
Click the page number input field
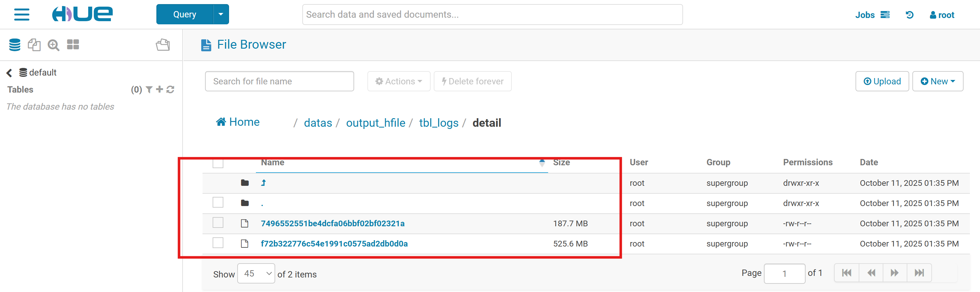tap(784, 273)
